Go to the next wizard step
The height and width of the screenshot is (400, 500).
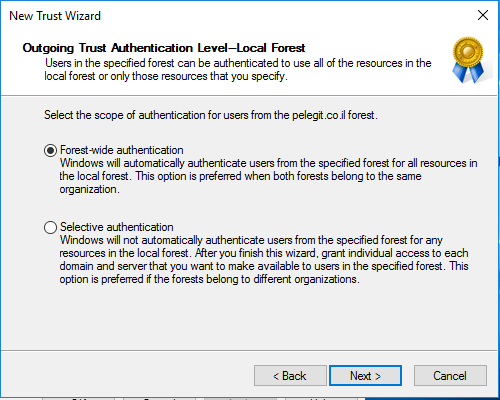(365, 376)
